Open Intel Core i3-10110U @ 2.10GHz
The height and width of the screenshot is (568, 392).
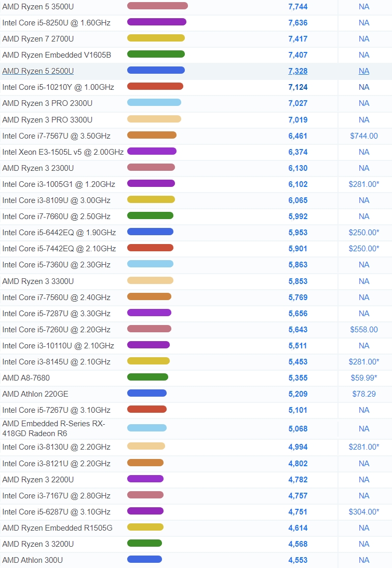[58, 346]
